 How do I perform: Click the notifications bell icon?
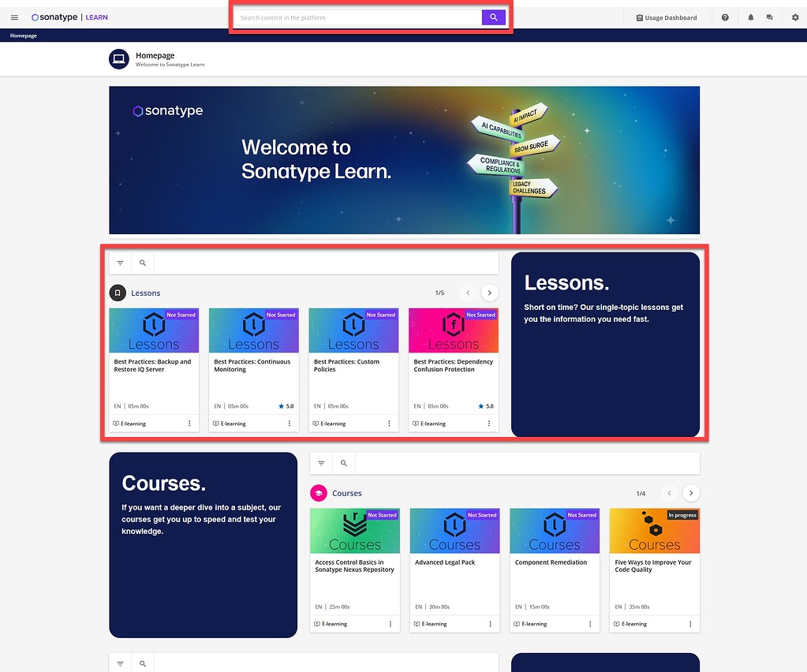coord(750,17)
